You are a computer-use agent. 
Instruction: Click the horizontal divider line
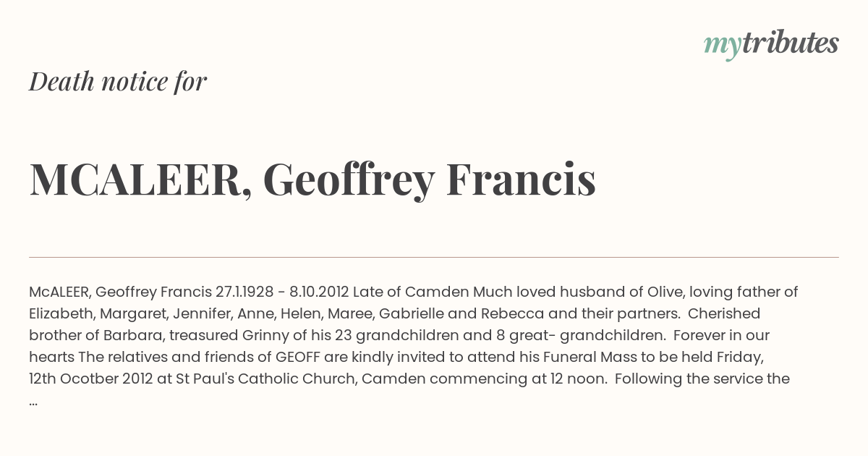(434, 257)
